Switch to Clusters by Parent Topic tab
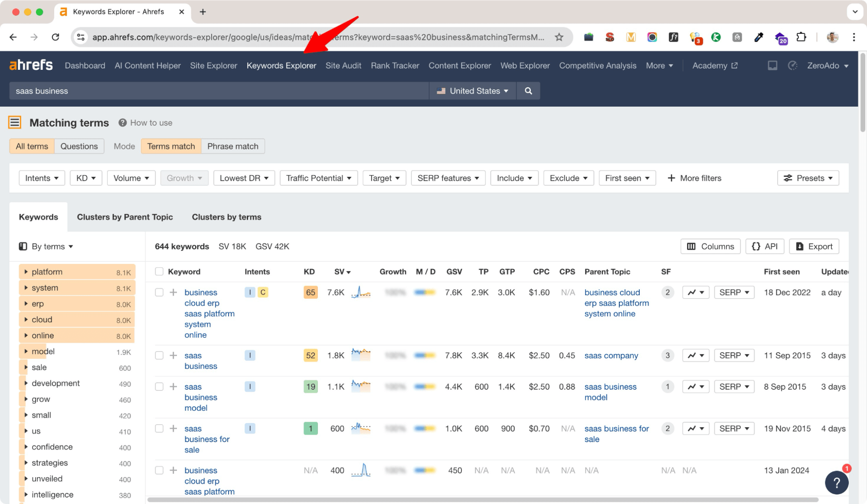This screenshot has width=867, height=504. point(125,217)
